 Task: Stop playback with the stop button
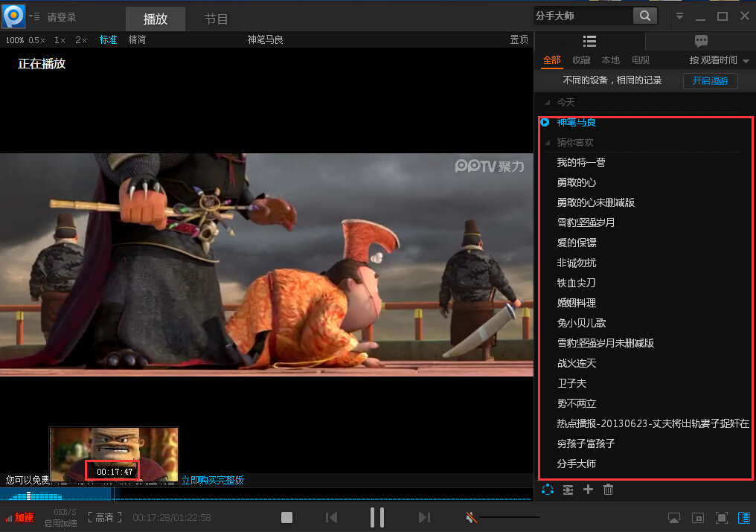[287, 518]
